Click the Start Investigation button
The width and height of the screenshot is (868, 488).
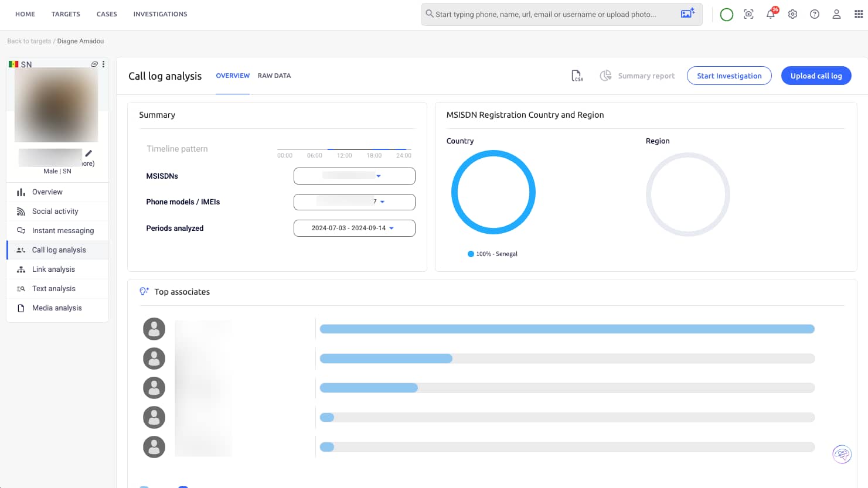[729, 76]
